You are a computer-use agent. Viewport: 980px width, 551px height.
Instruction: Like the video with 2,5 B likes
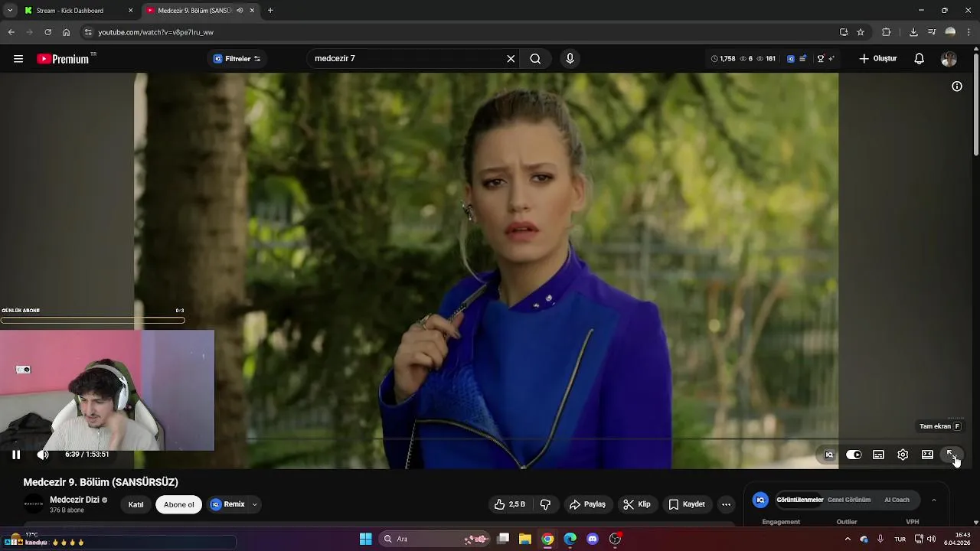pos(510,504)
